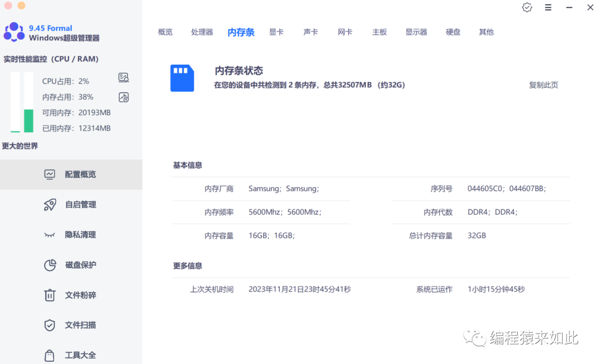
Task: Click the 文件扫描 shield icon
Action: [x=50, y=325]
